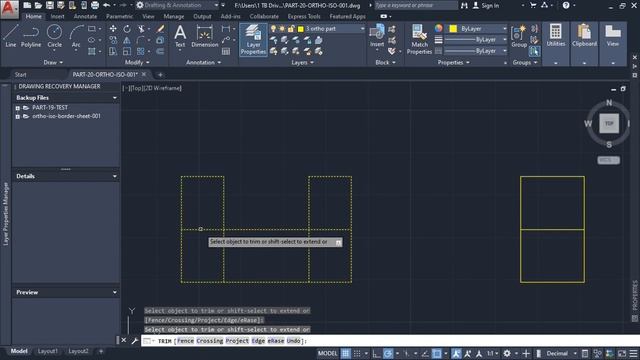Expand the Draw panel
This screenshot has width=640, height=360.
pyautogui.click(x=53, y=62)
